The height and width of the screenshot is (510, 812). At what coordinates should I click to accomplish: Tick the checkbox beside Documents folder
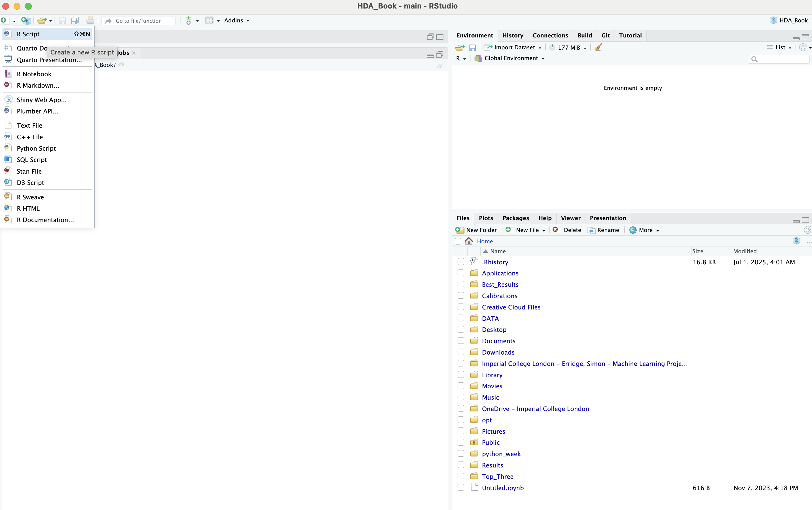click(460, 341)
